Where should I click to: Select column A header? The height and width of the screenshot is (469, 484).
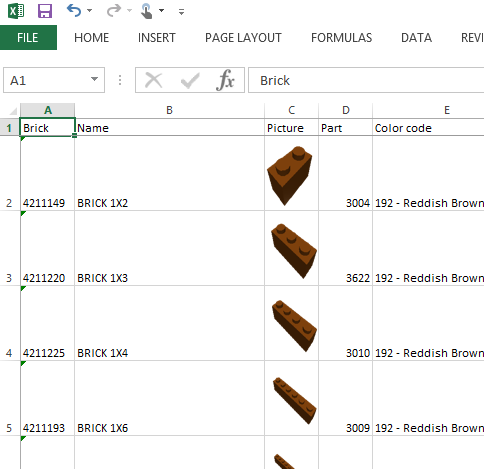[48, 110]
